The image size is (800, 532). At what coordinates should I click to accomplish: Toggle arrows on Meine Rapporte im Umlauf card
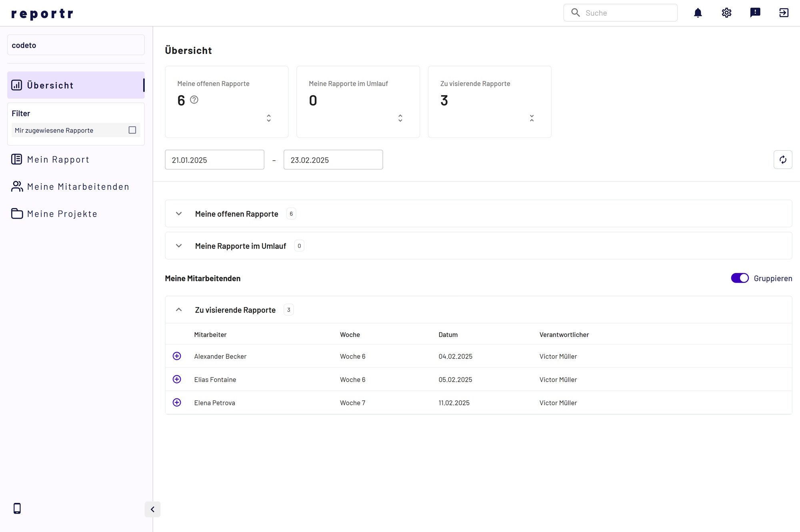[x=400, y=118]
